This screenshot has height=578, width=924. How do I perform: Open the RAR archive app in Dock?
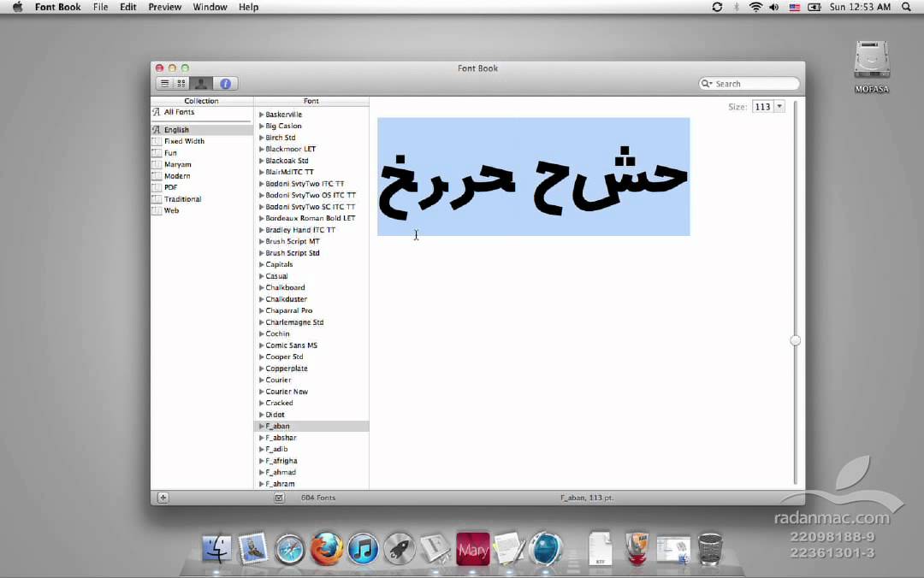click(x=637, y=549)
